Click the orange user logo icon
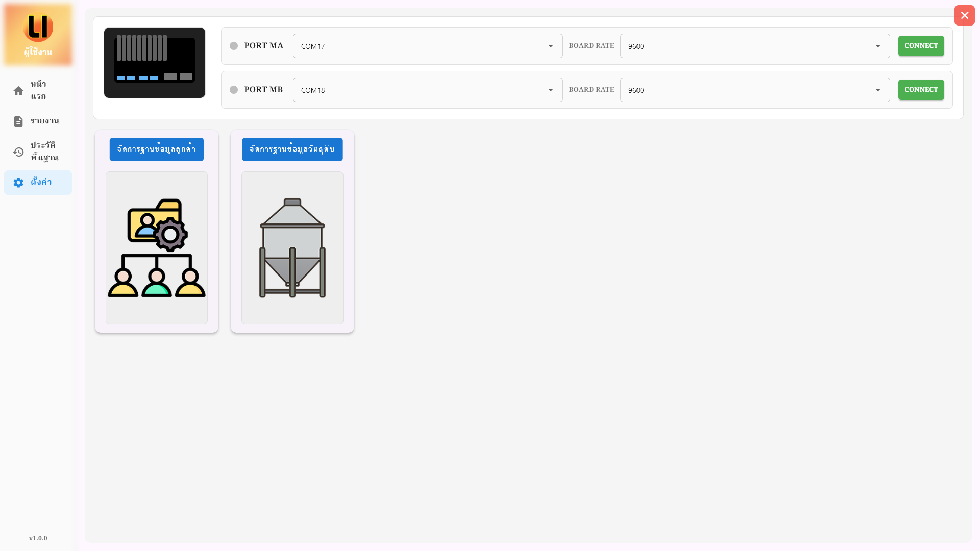980x551 pixels. coord(38,27)
